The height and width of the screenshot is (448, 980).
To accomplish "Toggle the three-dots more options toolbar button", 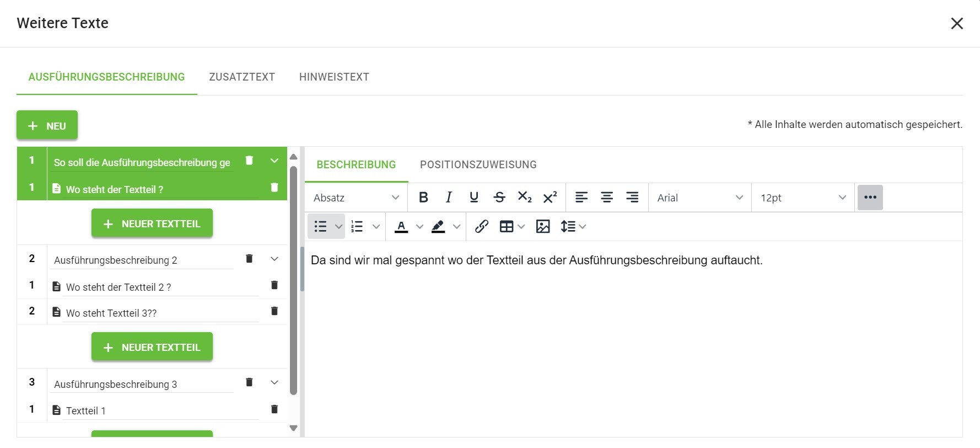I will 870,198.
